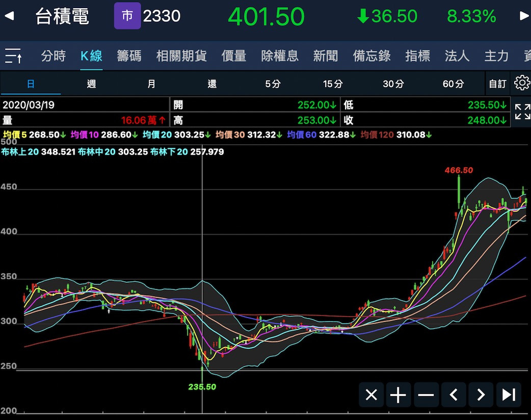Click the 466.50 high price marker

tap(459, 170)
